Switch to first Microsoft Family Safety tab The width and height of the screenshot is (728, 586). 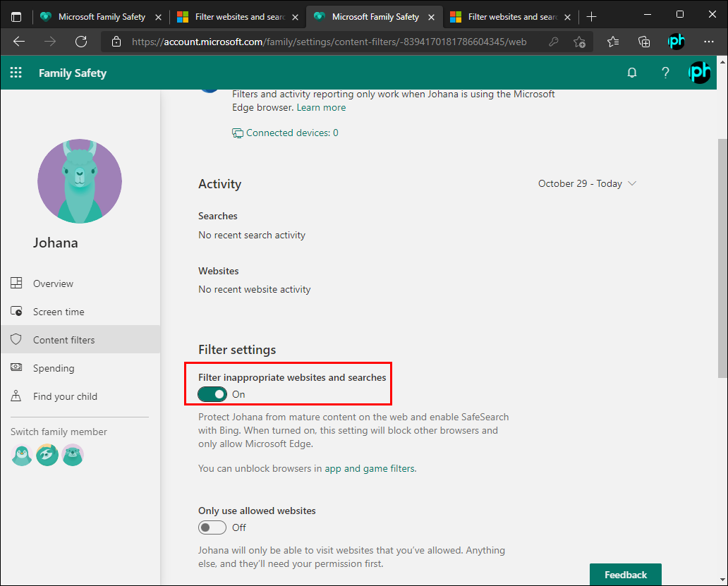(x=101, y=17)
